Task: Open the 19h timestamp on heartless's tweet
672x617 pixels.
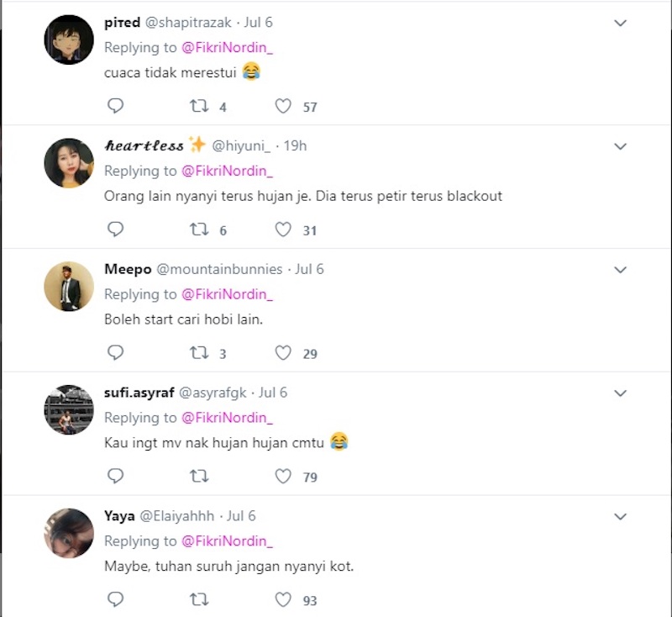Action: coord(295,145)
